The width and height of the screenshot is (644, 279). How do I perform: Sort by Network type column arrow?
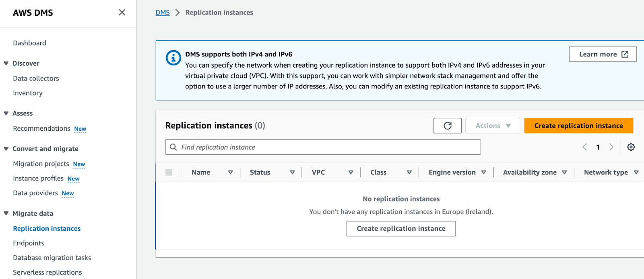point(636,172)
